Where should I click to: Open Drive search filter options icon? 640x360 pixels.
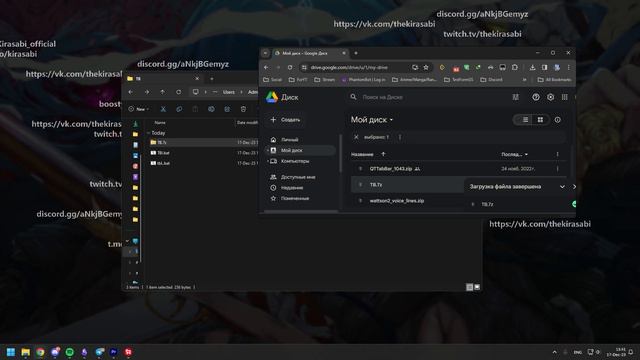click(x=516, y=97)
